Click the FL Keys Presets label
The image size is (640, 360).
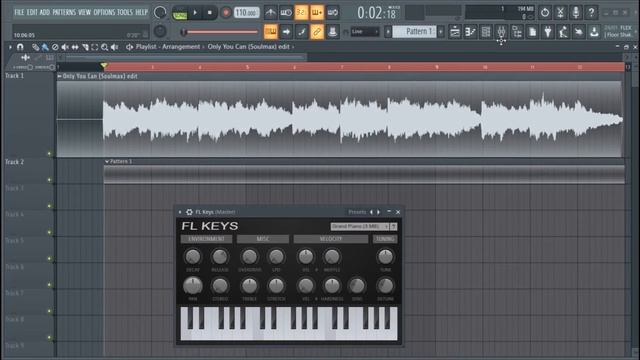coord(357,212)
